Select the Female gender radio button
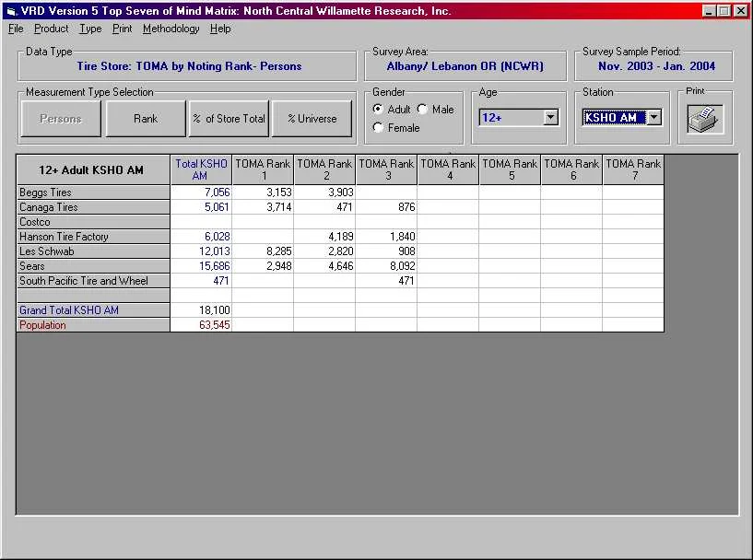This screenshot has width=753, height=560. [378, 128]
